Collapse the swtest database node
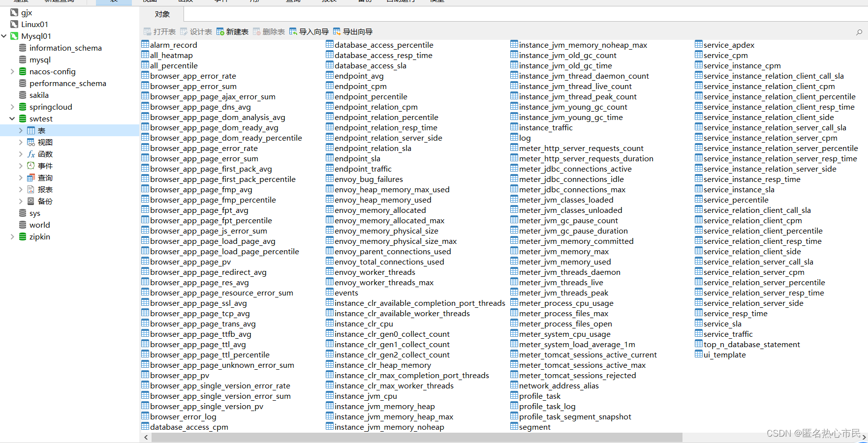Screen dimensions: 868x443 [12, 118]
